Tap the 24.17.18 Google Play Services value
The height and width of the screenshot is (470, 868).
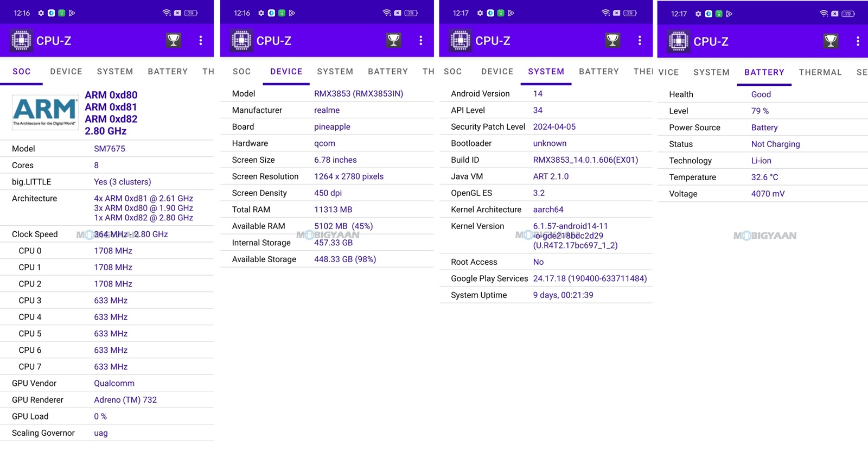[590, 278]
